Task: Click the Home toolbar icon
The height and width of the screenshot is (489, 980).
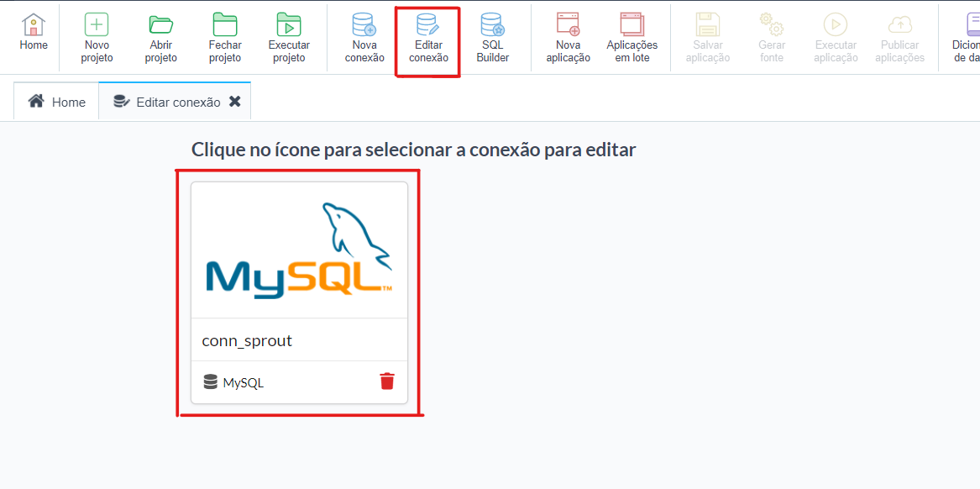Action: (34, 25)
